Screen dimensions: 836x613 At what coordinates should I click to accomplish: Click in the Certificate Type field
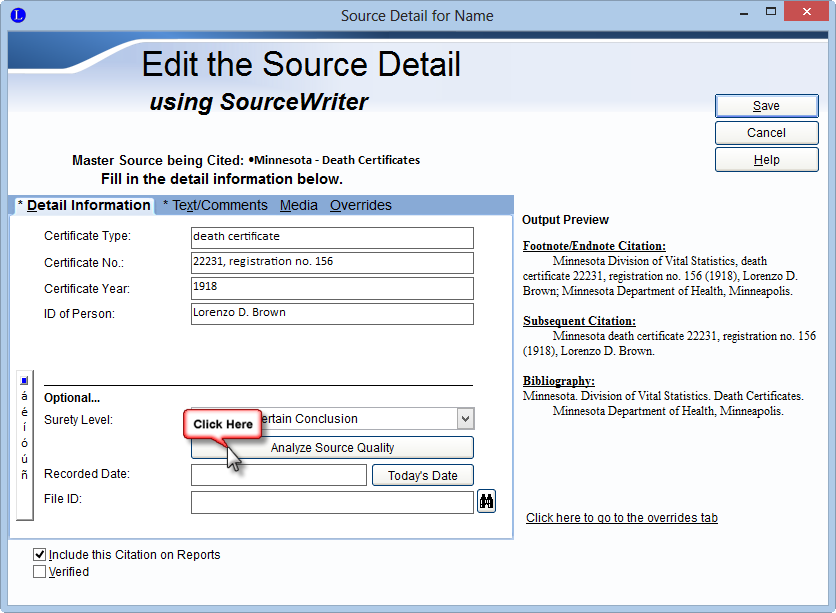point(332,238)
